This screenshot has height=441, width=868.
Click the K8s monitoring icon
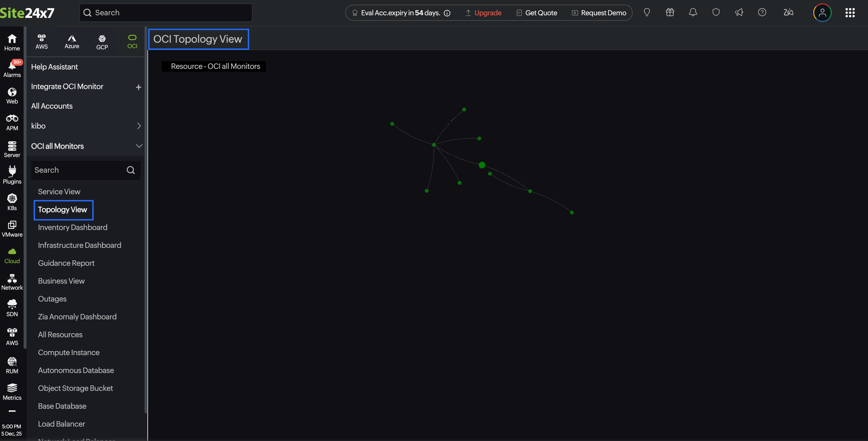tap(12, 201)
